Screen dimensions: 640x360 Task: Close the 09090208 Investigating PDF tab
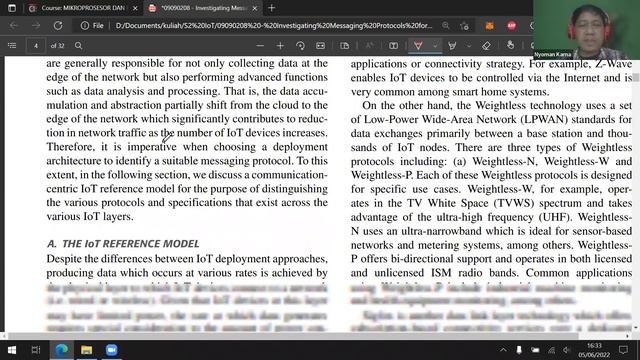[x=255, y=8]
